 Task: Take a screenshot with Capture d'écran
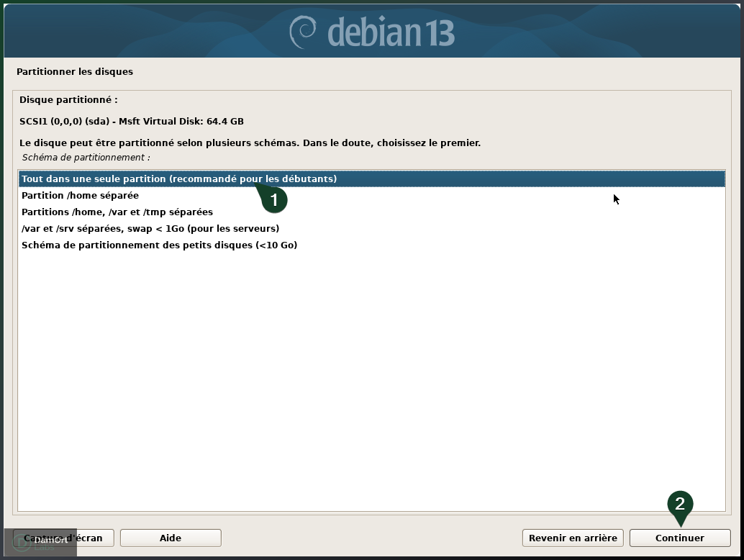click(63, 538)
